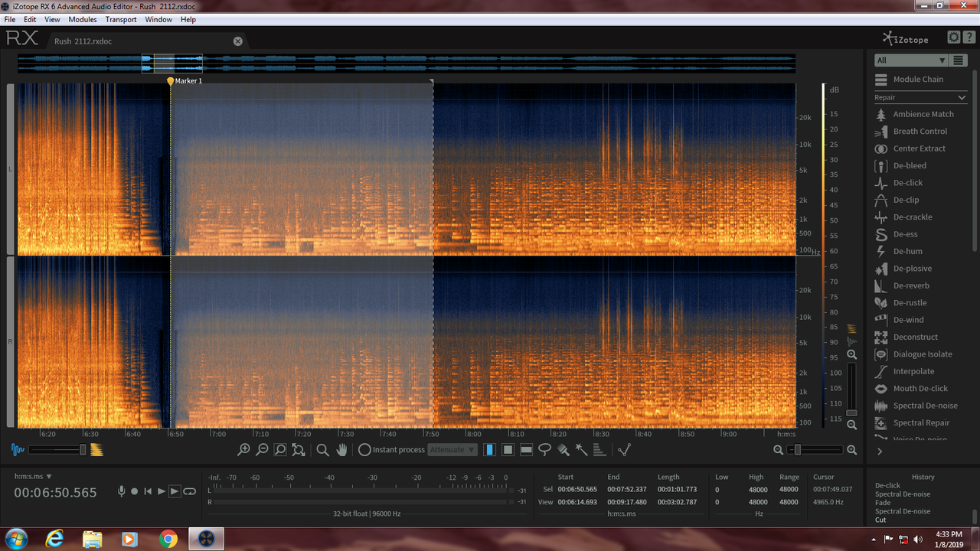Screen dimensions: 980x551
Task: Select the Magic Wand tool
Action: coord(581,450)
